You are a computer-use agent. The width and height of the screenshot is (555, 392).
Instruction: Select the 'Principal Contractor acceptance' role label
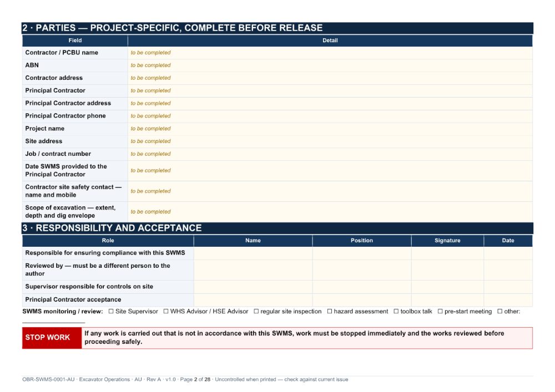click(x=73, y=300)
